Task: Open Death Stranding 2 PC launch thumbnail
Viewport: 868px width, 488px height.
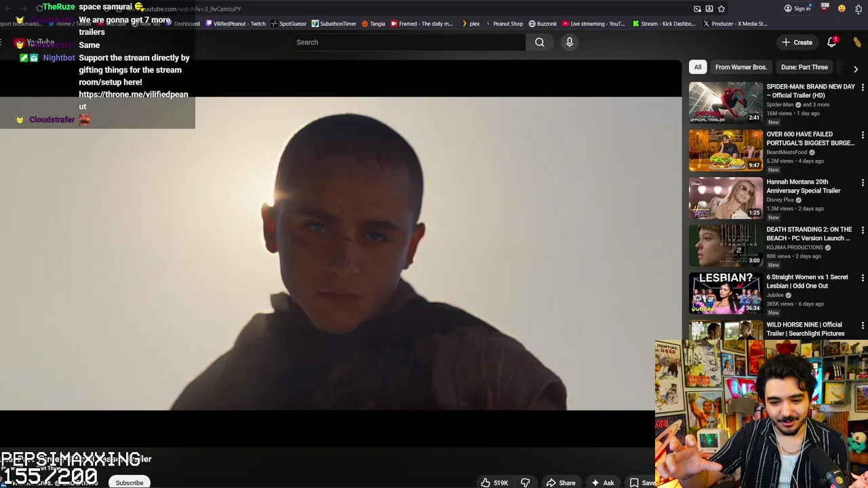Action: pos(726,245)
